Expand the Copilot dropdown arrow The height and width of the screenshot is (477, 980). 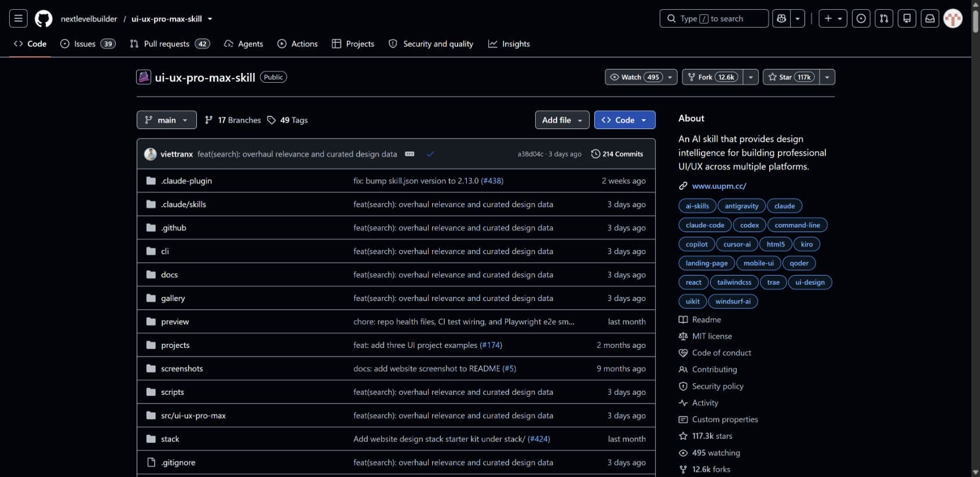click(798, 19)
